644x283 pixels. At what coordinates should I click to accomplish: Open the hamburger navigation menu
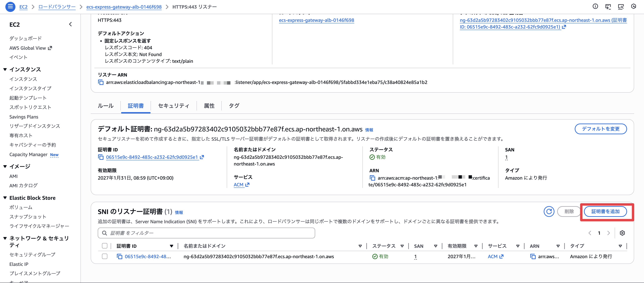pyautogui.click(x=10, y=7)
